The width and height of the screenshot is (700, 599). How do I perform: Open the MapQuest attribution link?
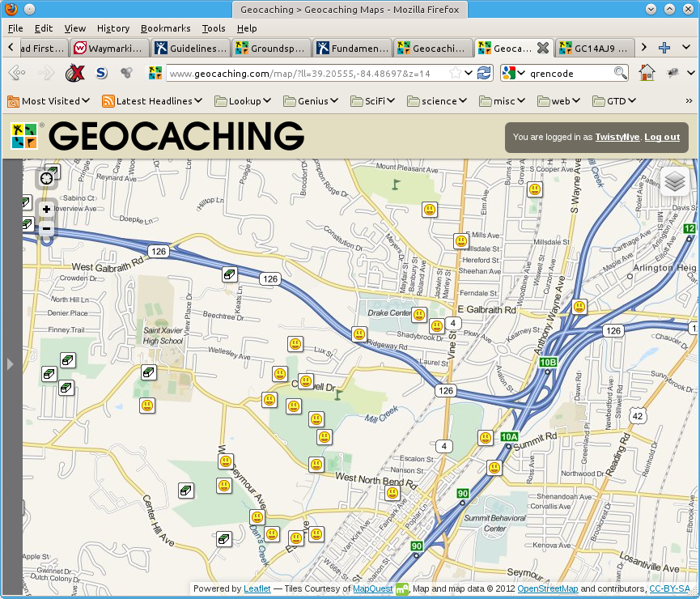372,588
